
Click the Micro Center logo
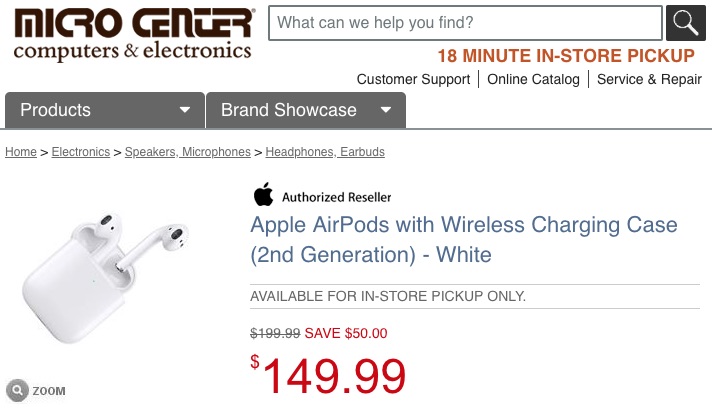[134, 34]
